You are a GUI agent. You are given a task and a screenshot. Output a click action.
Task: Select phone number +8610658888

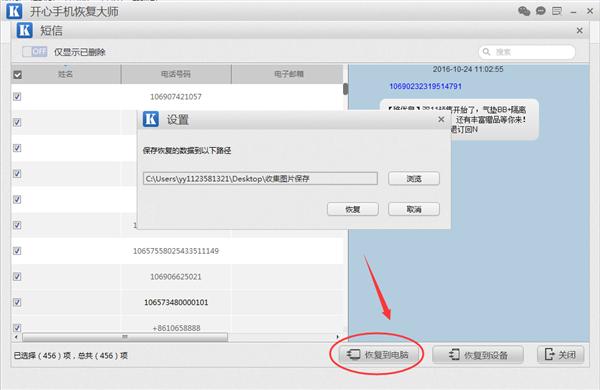(176, 328)
